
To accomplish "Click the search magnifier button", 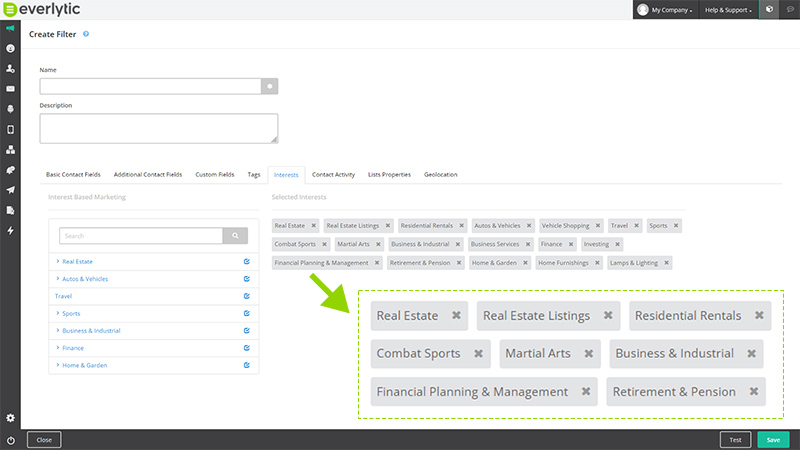I will [235, 236].
